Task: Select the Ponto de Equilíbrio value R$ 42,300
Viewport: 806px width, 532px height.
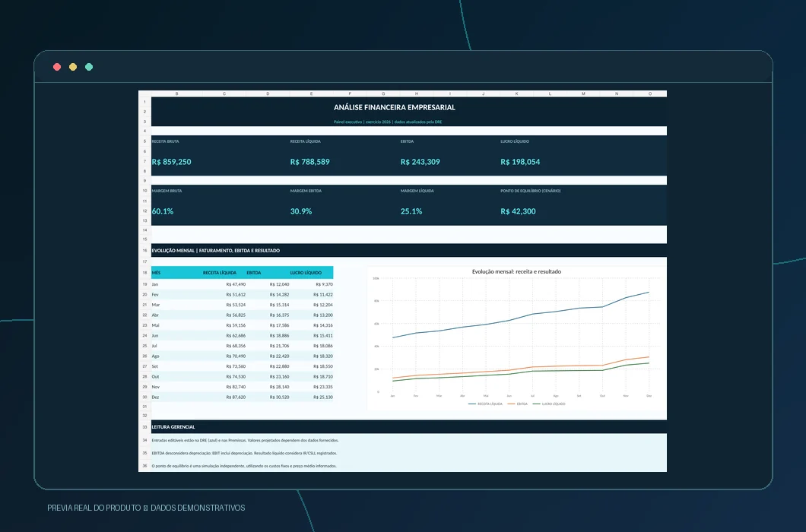Action: click(518, 211)
